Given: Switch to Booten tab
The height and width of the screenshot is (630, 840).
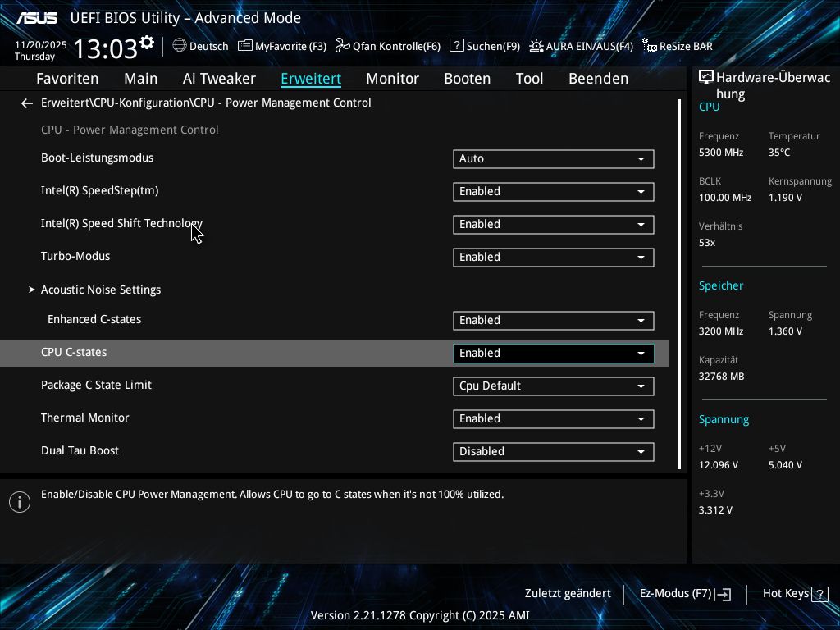Looking at the screenshot, I should [467, 79].
